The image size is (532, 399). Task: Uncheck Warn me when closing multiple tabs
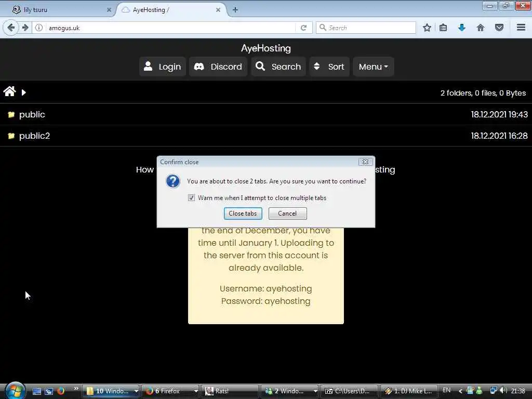tap(191, 198)
